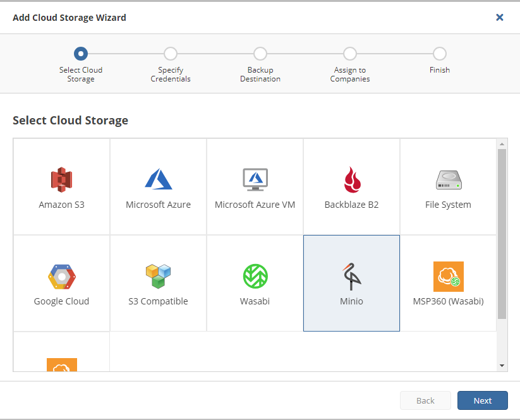
Task: Jump to the Specify Credentials step circle
Action: pyautogui.click(x=171, y=54)
